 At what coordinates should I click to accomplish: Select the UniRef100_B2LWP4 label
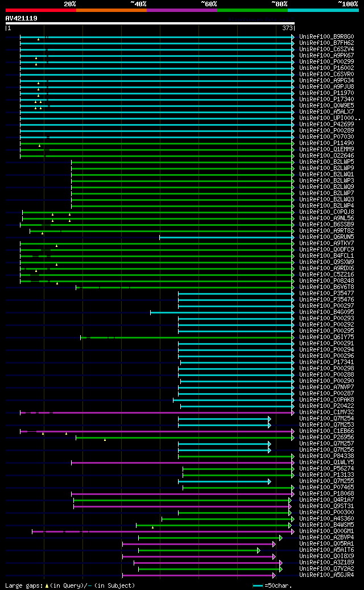326,206
